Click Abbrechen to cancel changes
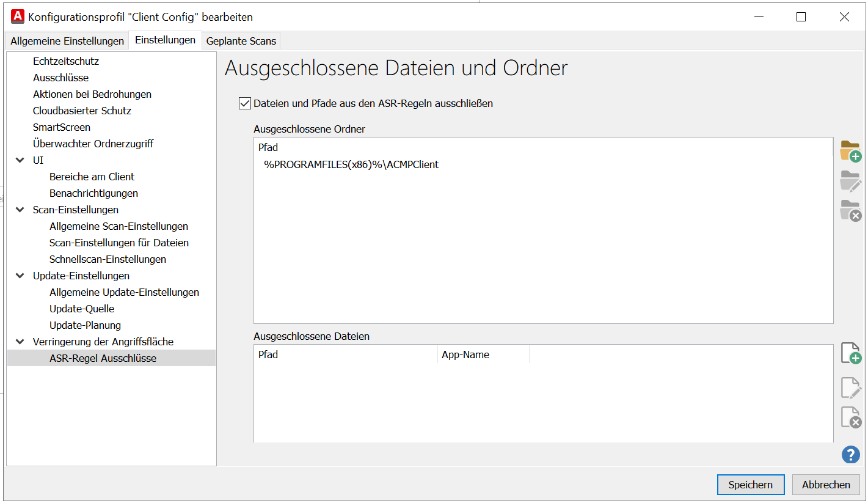Viewport: 868px width, 503px height. pos(826,485)
